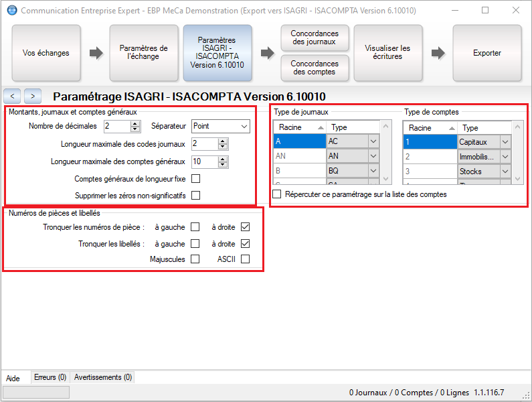Enable the ASCII checkbox
532x402 pixels.
[246, 259]
